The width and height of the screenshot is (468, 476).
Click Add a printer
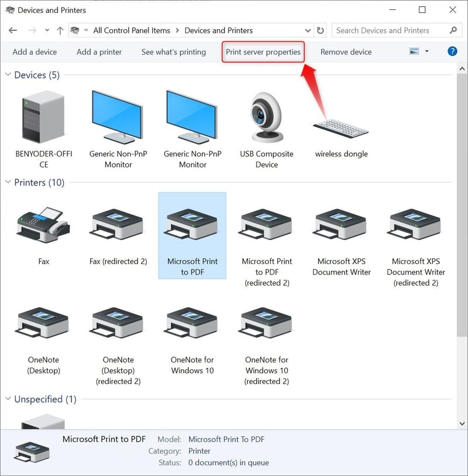(x=99, y=52)
